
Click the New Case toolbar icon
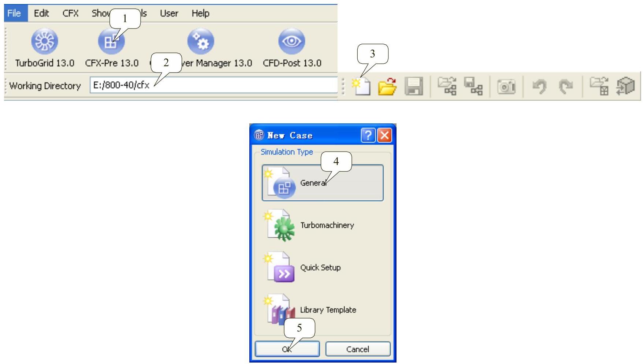coord(361,86)
